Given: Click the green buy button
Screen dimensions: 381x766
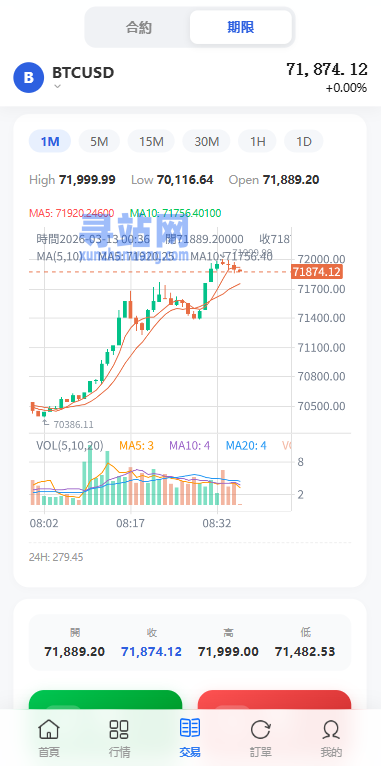Looking at the screenshot, I should tap(106, 700).
